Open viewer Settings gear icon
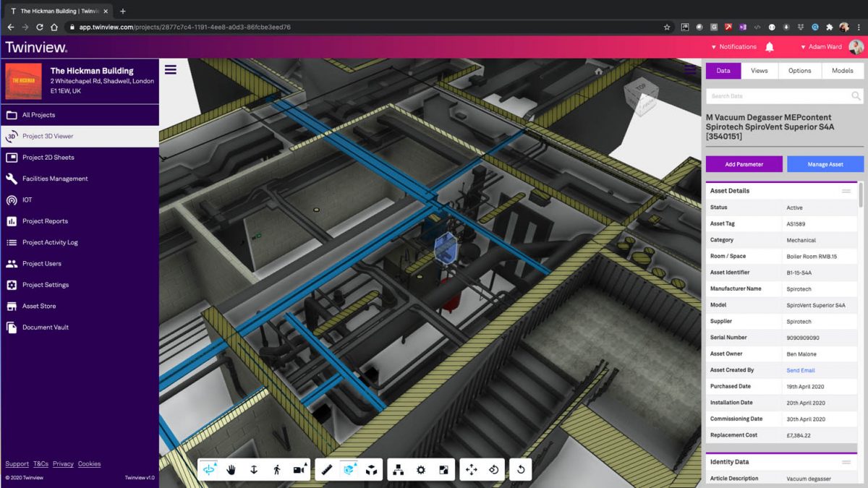The width and height of the screenshot is (868, 488). 421,470
